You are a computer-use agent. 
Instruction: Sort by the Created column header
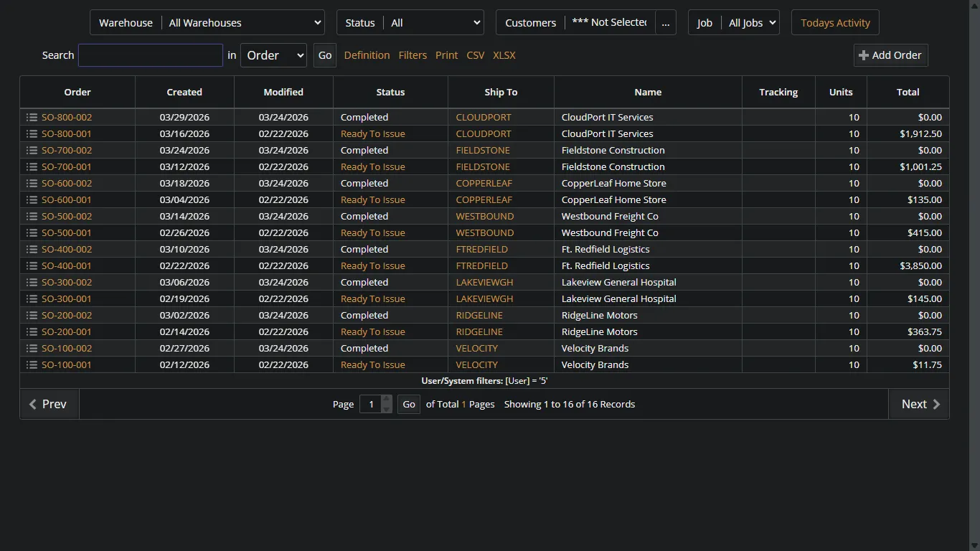coord(184,92)
